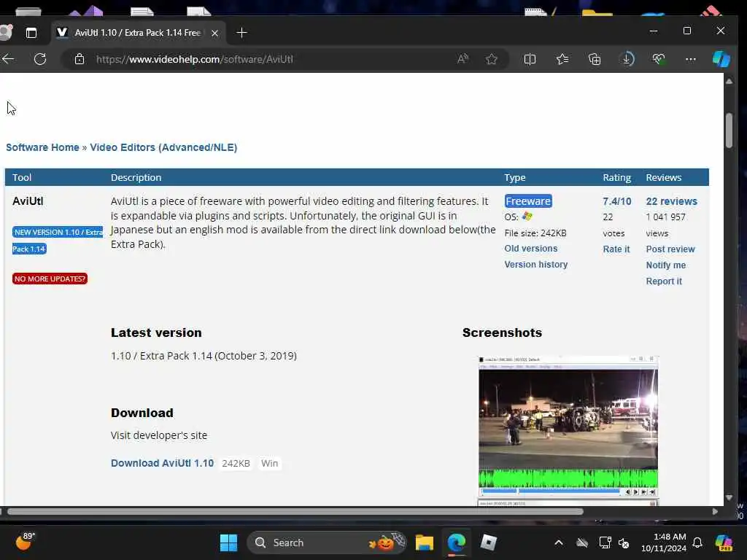
Task: Open the browser profile avatar
Action: click(x=6, y=33)
